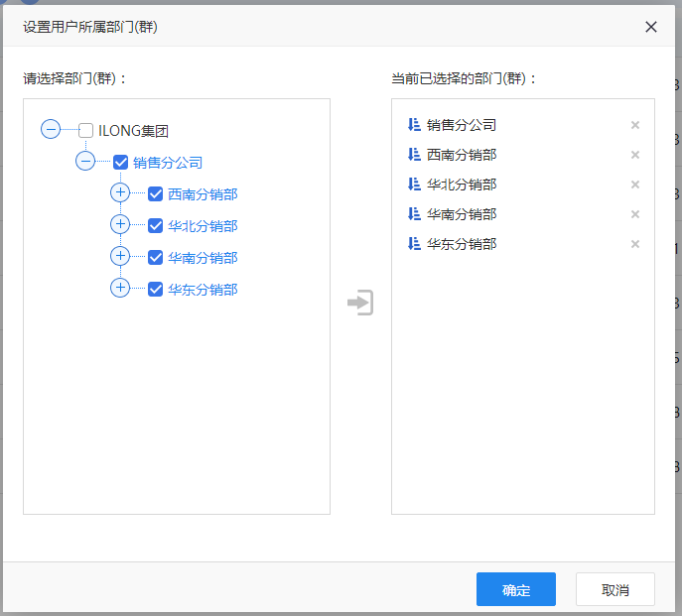Image resolution: width=682 pixels, height=616 pixels.
Task: Collapse the 销售分公司 tree node
Action: [85, 161]
